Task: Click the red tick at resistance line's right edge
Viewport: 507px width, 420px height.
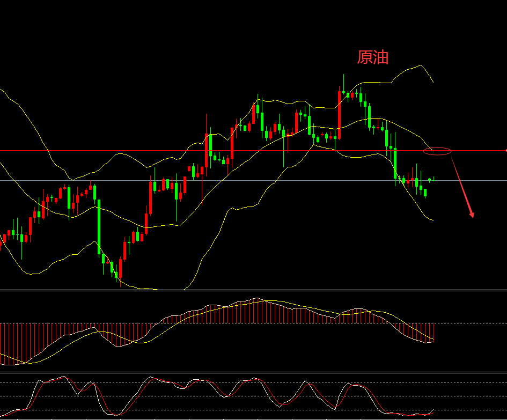Action: pyautogui.click(x=505, y=151)
